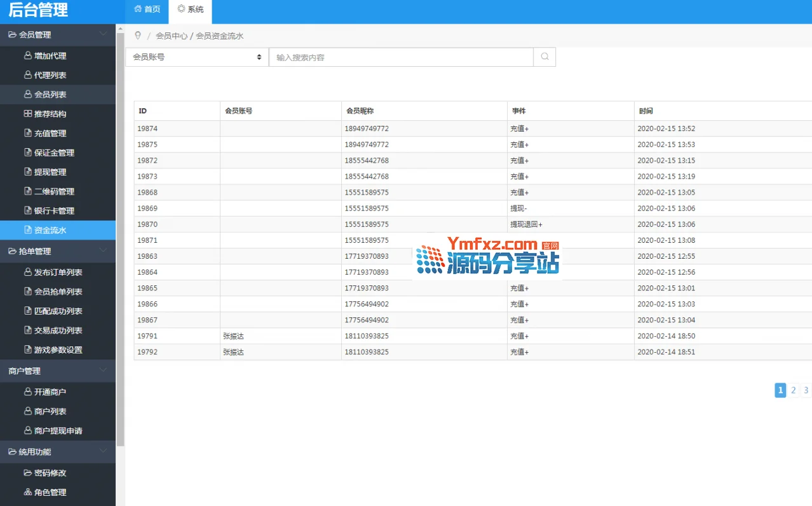Open 会员列表 in the sidebar
This screenshot has width=812, height=506.
[50, 95]
